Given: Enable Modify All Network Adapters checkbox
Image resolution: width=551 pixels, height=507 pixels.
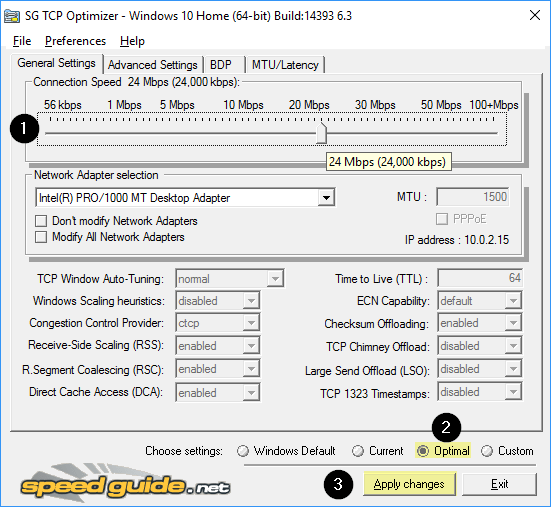Looking at the screenshot, I should click(41, 237).
